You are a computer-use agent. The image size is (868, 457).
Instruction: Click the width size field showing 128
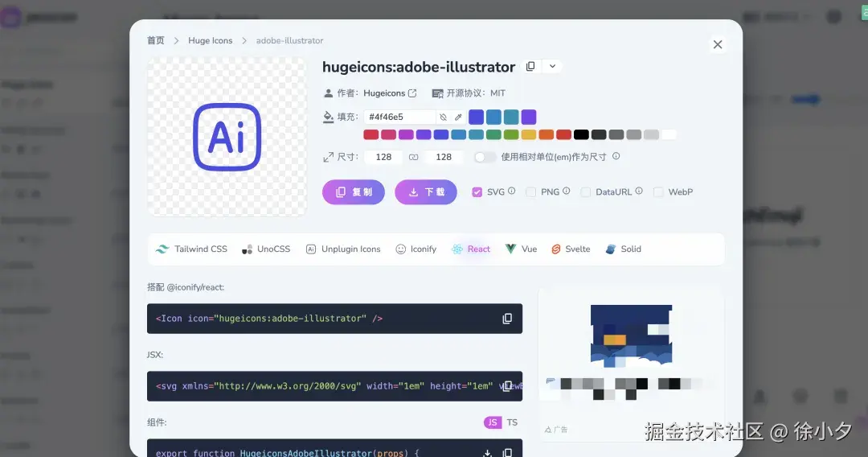(383, 158)
